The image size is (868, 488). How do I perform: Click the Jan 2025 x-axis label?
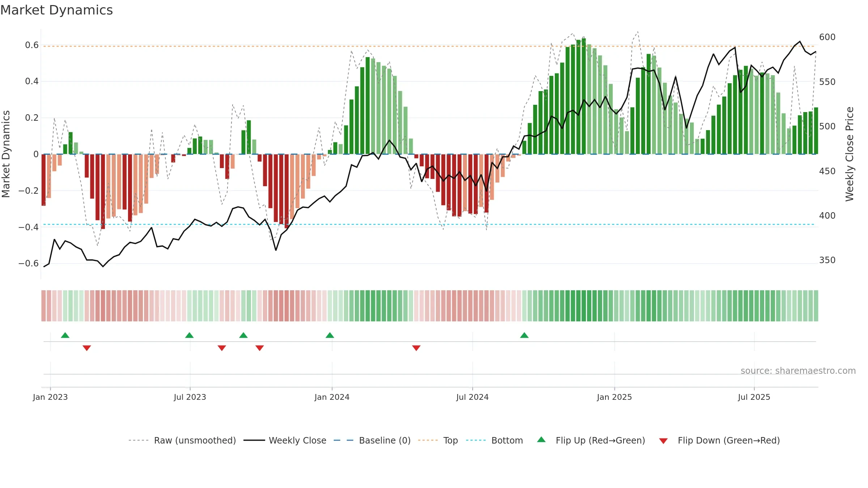pyautogui.click(x=614, y=397)
